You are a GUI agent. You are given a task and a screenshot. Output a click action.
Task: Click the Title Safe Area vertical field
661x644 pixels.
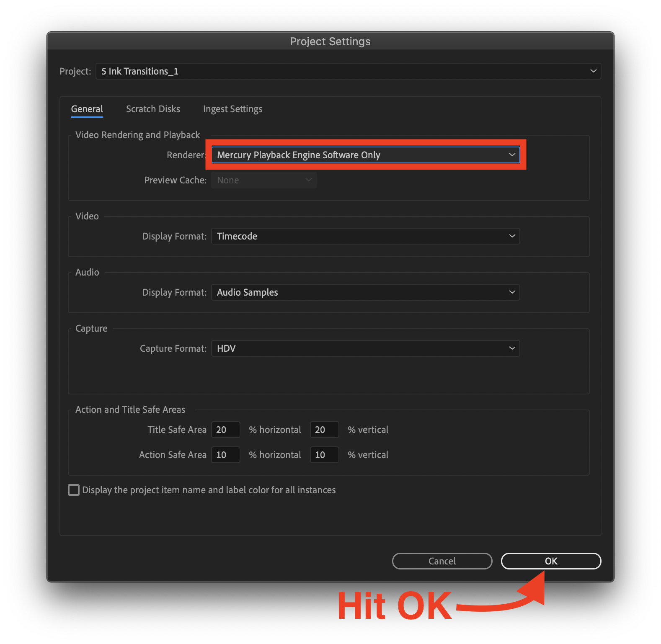[324, 430]
